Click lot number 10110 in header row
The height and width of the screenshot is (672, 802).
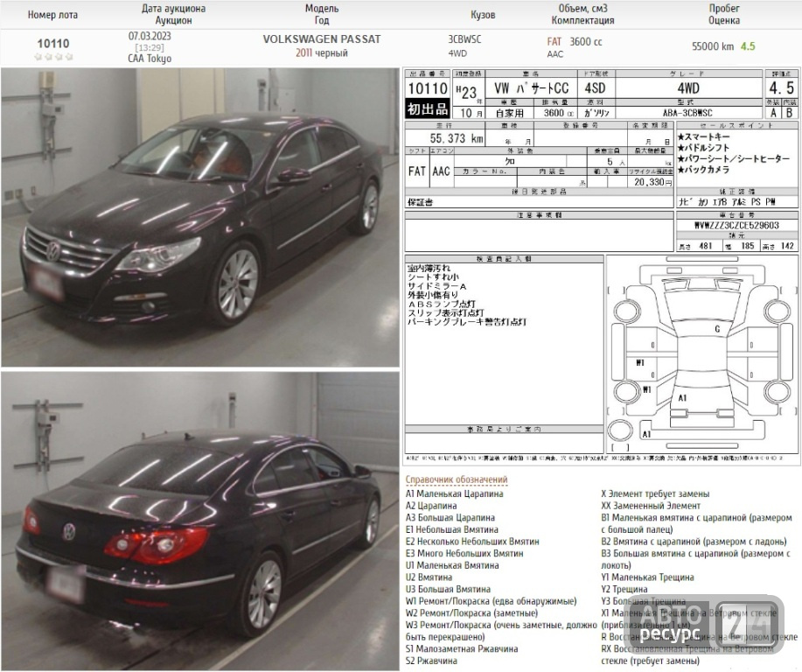pyautogui.click(x=53, y=44)
